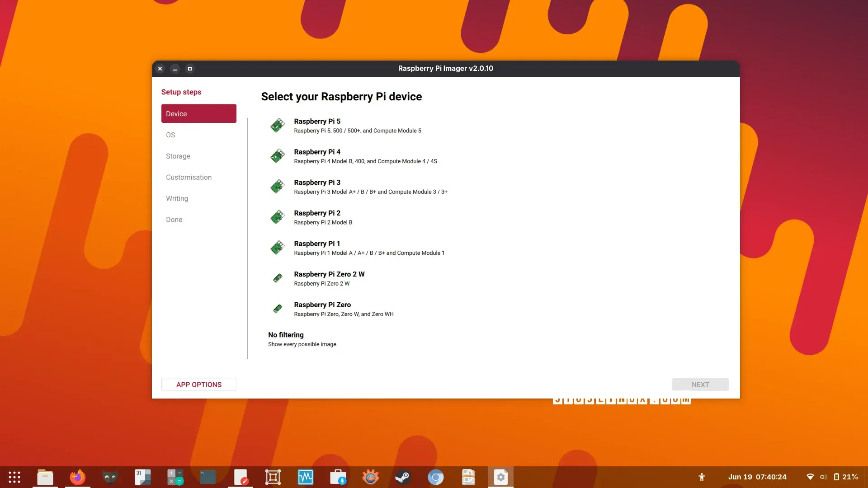
Task: Open the accessibility menu in system tray
Action: [702, 477]
